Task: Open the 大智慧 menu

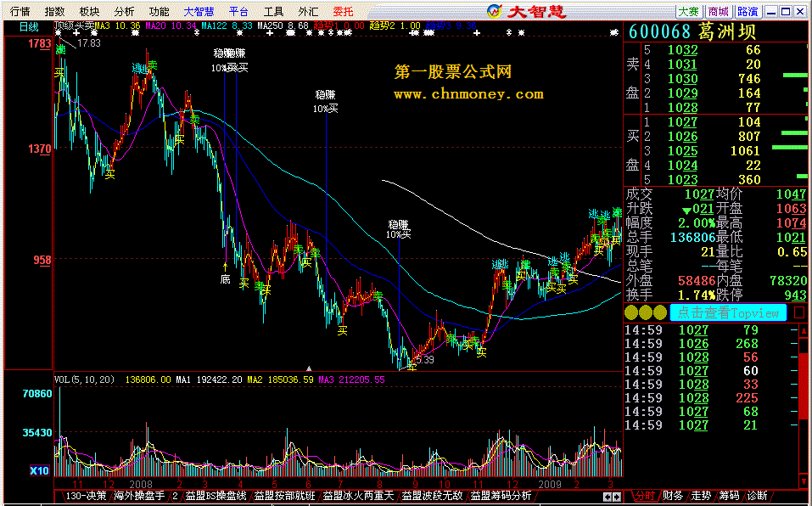Action: click(199, 11)
